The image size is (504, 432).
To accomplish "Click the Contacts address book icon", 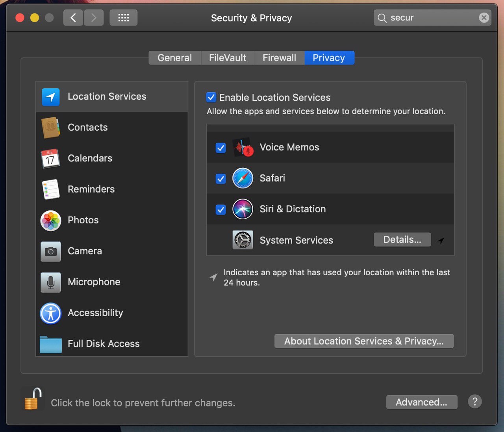I will pyautogui.click(x=51, y=128).
